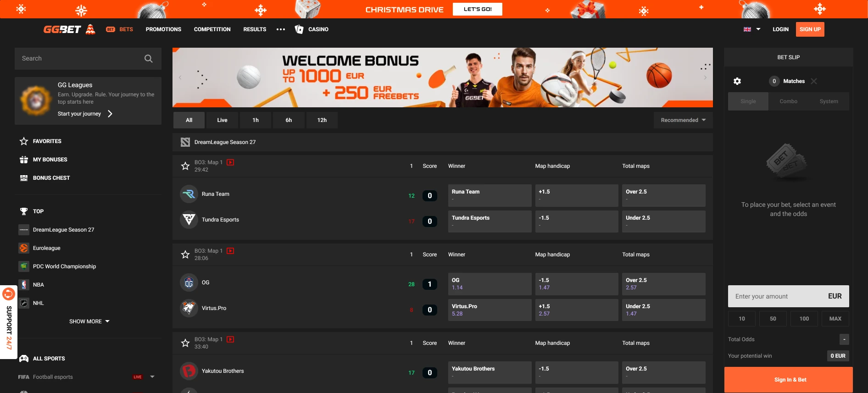The image size is (868, 393).
Task: Open language selector dropdown
Action: click(752, 29)
